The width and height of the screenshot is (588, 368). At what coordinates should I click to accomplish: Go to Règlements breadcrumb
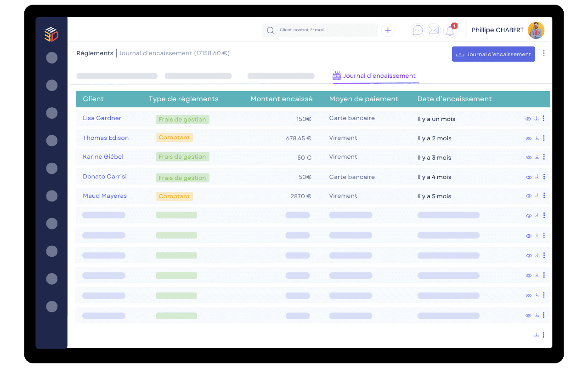(95, 53)
